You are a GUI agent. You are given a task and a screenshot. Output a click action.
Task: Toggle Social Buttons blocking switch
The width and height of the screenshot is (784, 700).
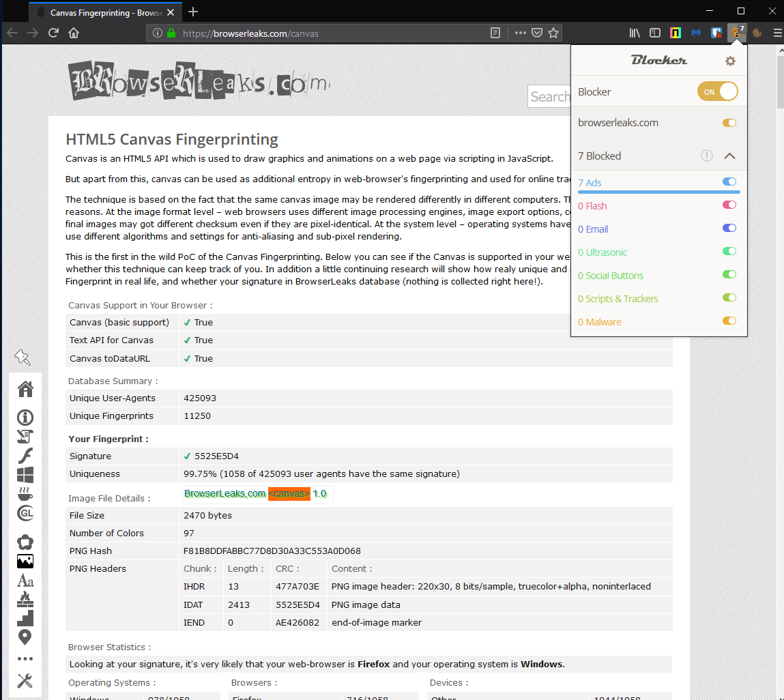[x=729, y=274]
